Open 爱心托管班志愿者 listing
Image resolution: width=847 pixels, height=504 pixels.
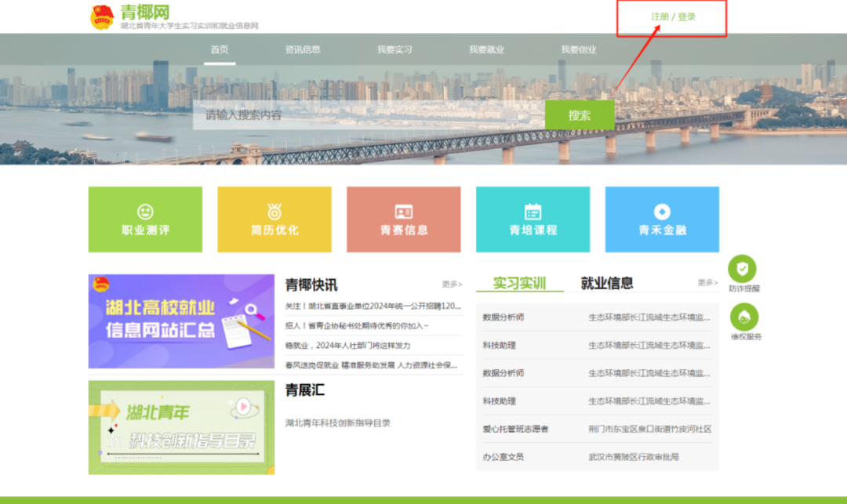597,429
